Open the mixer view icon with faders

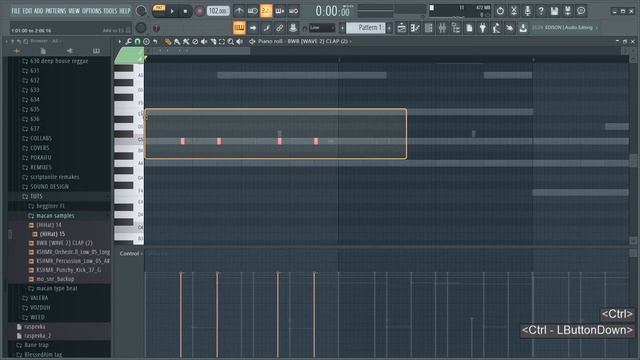click(x=442, y=28)
